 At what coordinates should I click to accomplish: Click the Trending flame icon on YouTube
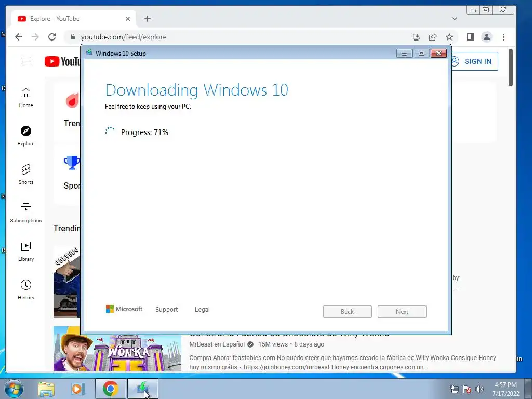[x=72, y=100]
